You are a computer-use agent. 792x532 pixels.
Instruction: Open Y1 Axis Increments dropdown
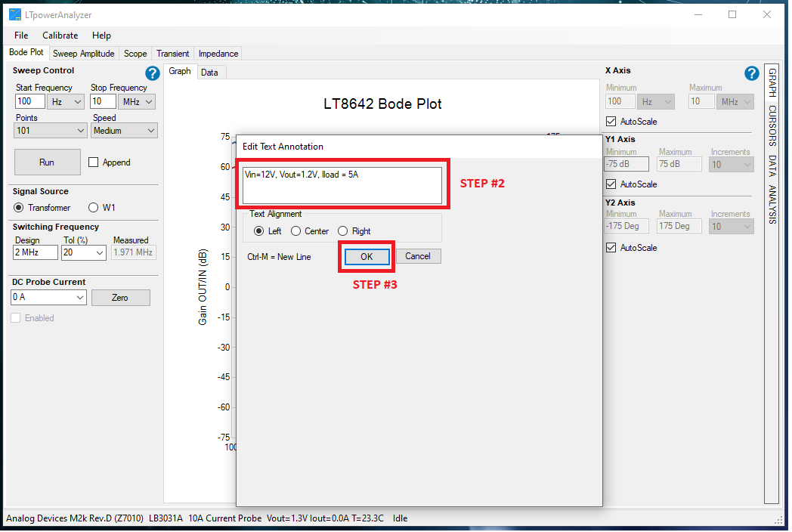point(732,164)
